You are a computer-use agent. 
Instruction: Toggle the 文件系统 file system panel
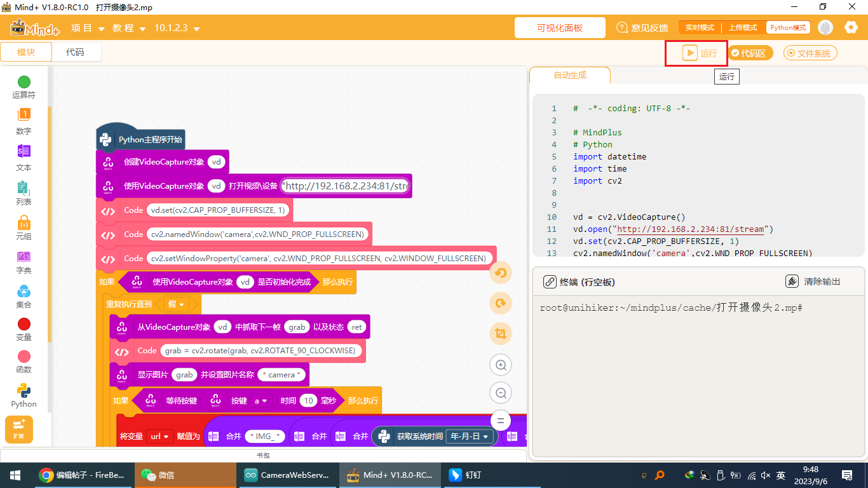tap(810, 53)
